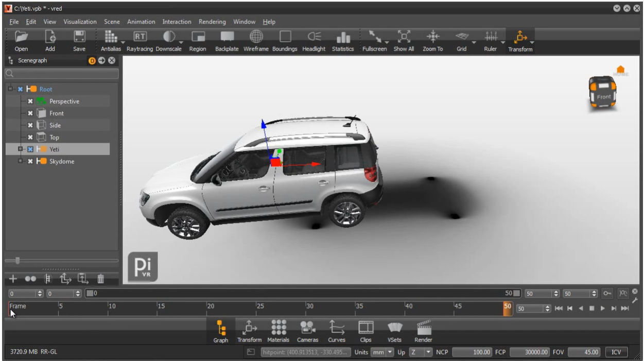Open the Curves editor module

(x=337, y=327)
